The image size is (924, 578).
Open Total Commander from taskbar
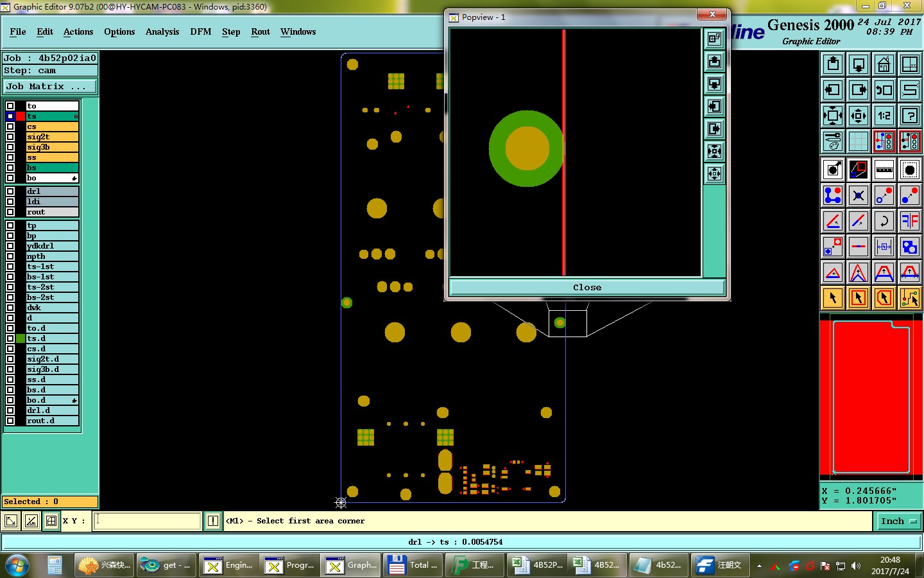(413, 565)
